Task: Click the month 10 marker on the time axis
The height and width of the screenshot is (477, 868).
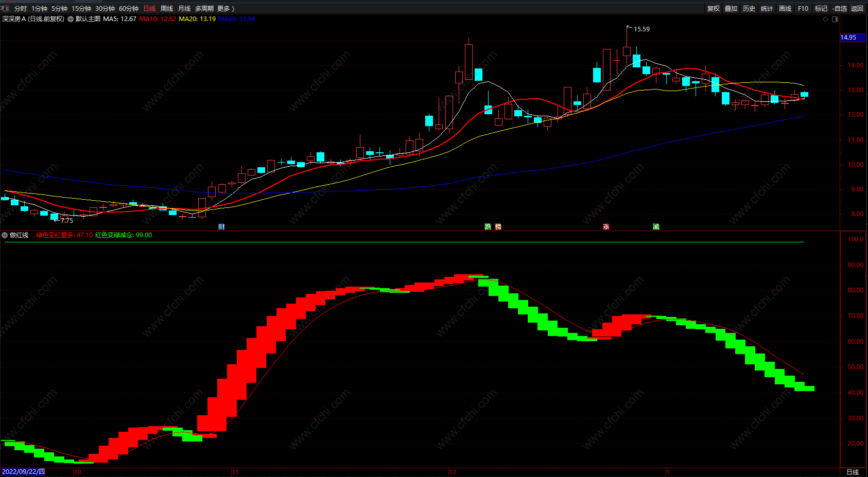Action: 77,472
